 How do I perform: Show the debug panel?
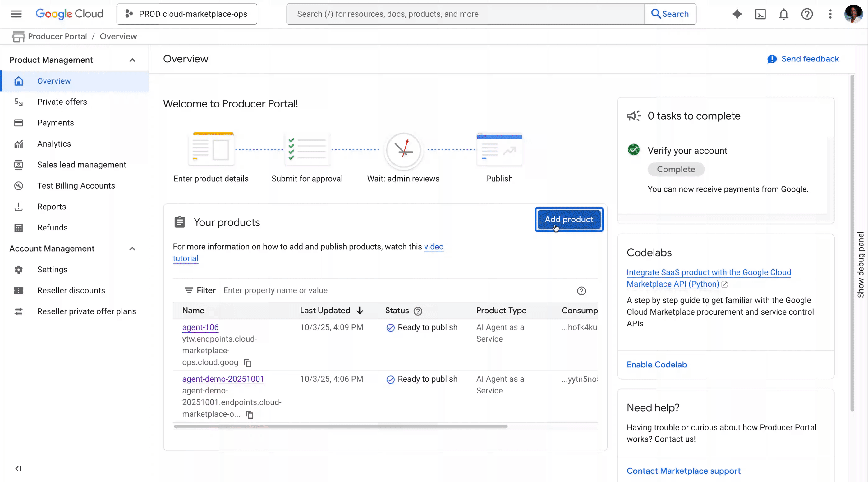click(861, 264)
